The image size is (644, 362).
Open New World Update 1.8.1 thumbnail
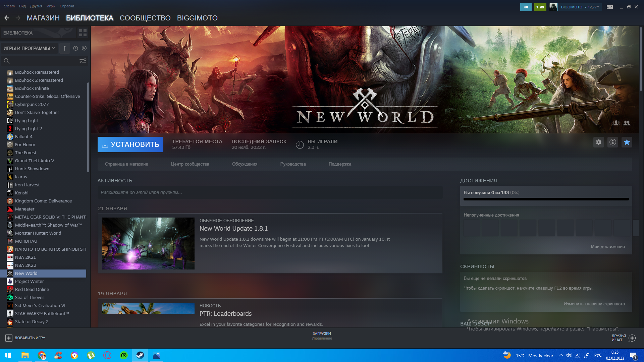(x=148, y=244)
